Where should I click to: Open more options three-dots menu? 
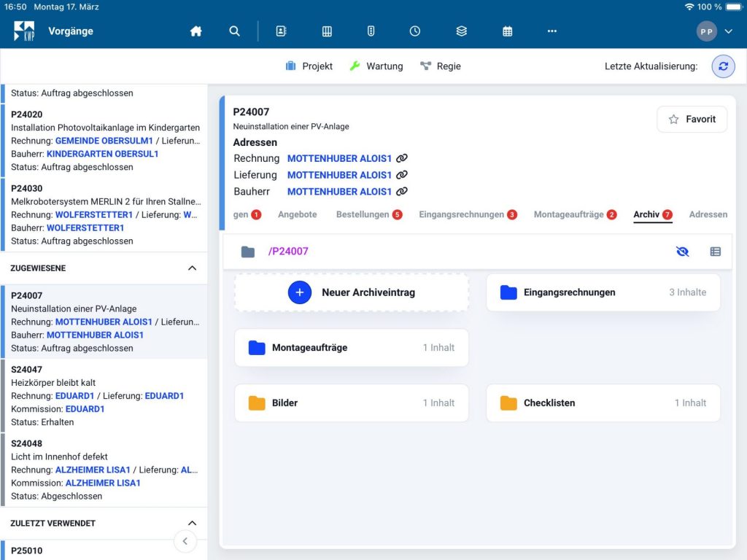point(551,31)
